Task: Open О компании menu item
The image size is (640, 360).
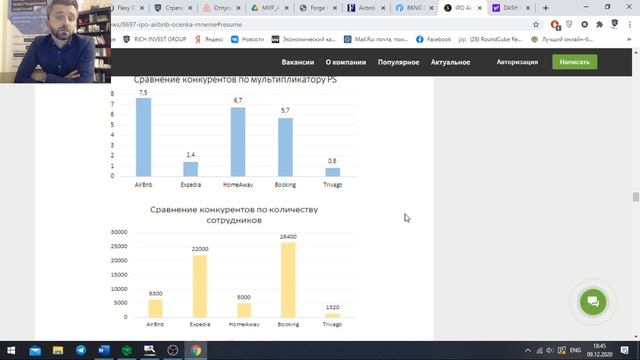Action: click(x=346, y=62)
